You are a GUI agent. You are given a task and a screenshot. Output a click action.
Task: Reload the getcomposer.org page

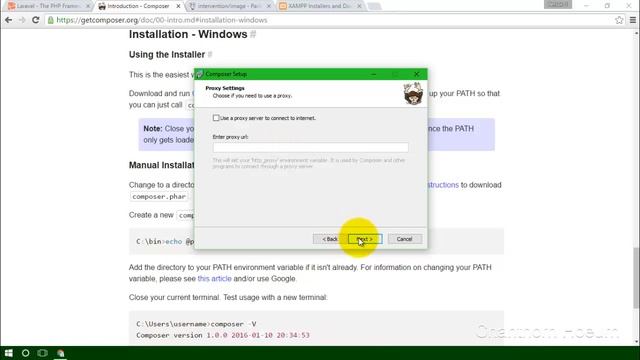(36, 20)
